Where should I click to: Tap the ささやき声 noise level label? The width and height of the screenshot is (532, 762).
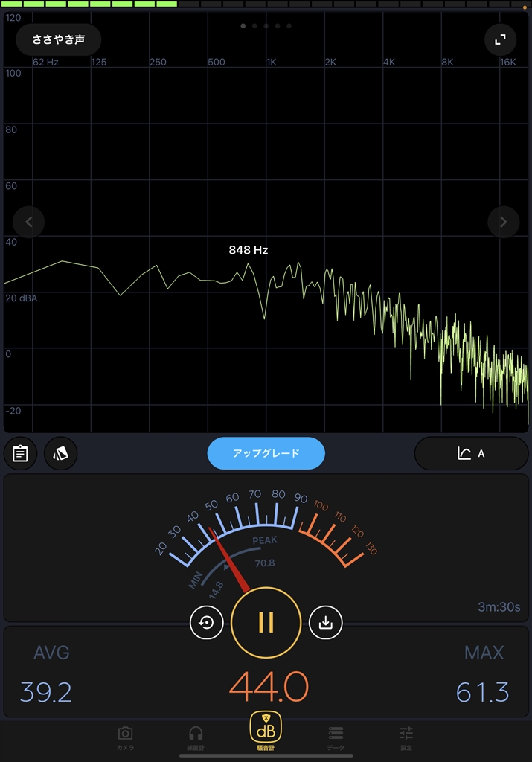(x=58, y=39)
